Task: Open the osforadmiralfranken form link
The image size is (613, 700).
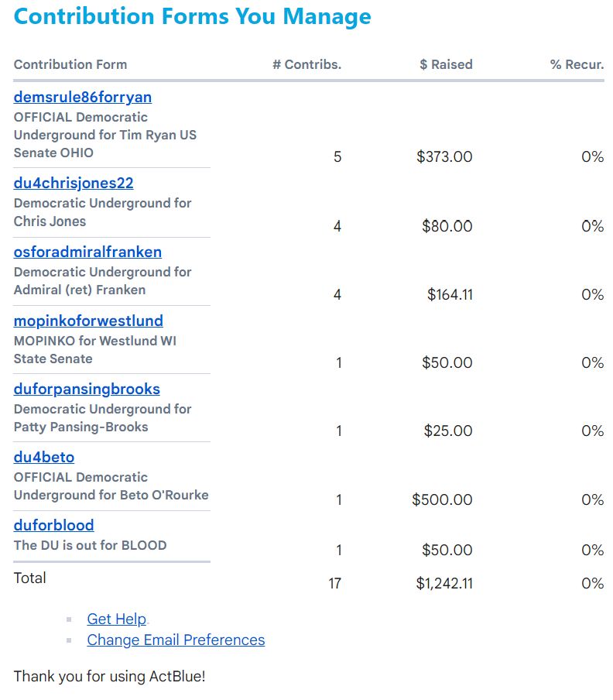Action: (87, 252)
